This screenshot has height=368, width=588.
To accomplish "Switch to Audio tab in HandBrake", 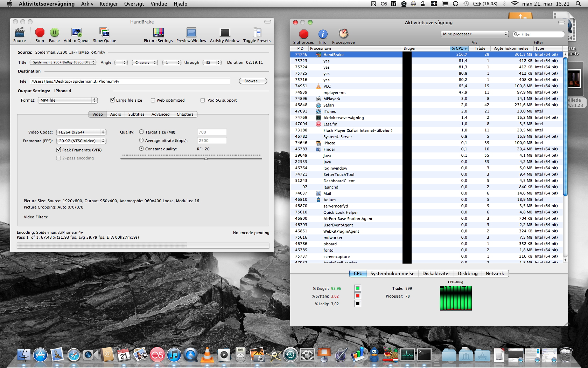I will pos(115,114).
